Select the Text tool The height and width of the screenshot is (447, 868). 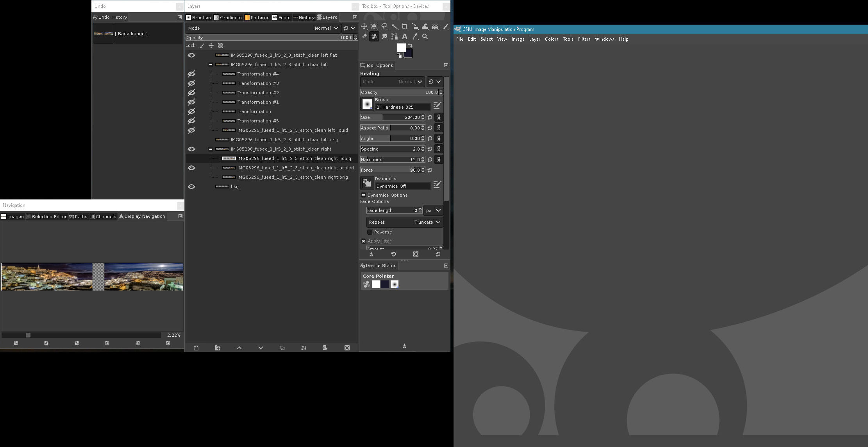(405, 37)
